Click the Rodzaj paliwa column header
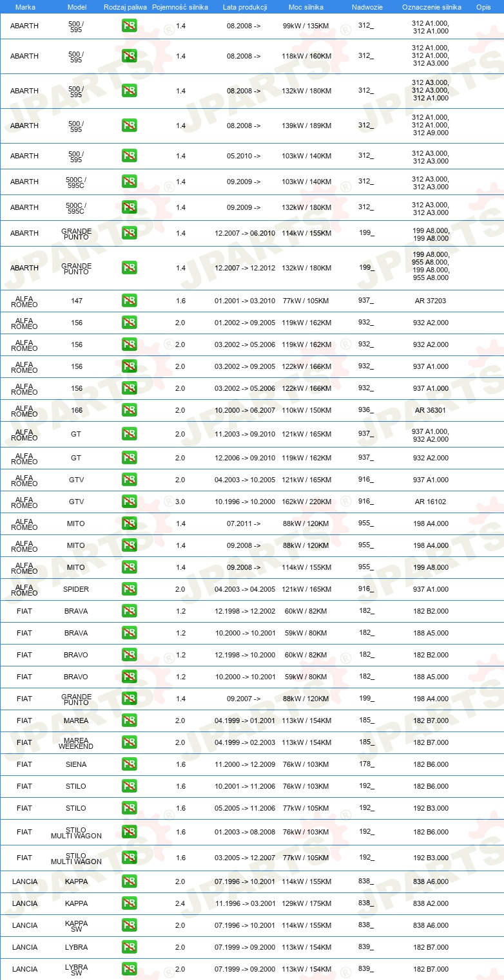 [125, 6]
